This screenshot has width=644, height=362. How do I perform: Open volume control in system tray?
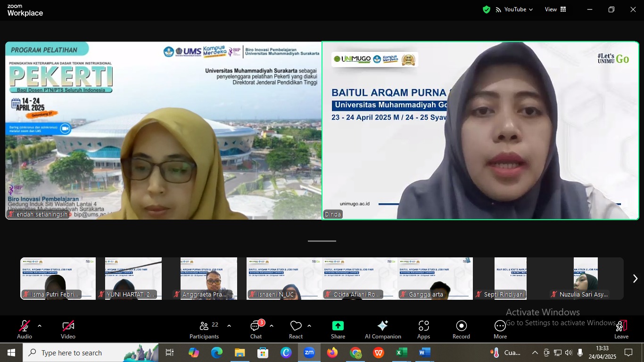569,353
